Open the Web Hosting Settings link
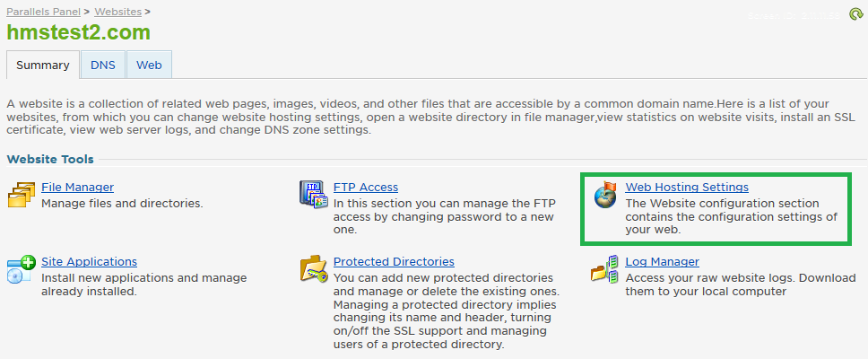 [x=687, y=188]
